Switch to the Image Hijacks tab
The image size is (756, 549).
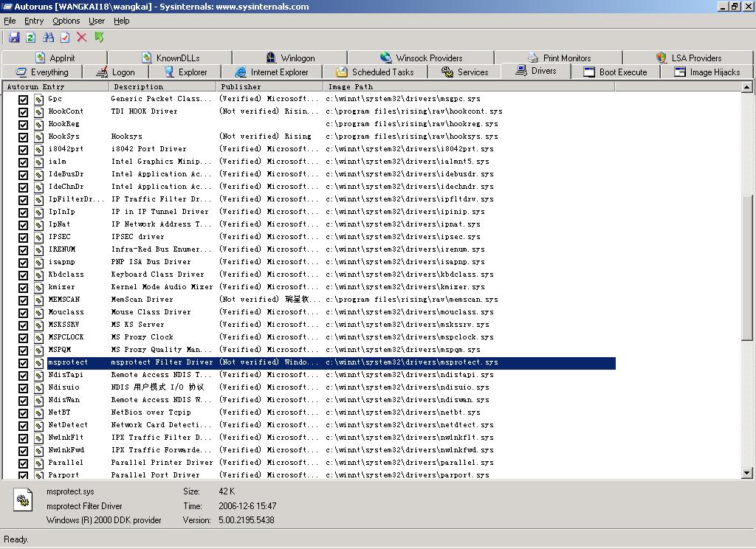point(707,72)
